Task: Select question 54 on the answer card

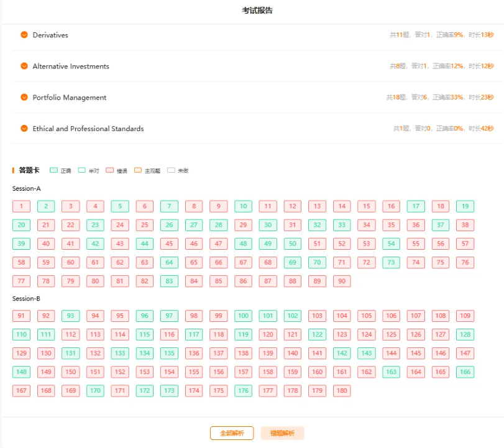Action: tap(391, 244)
